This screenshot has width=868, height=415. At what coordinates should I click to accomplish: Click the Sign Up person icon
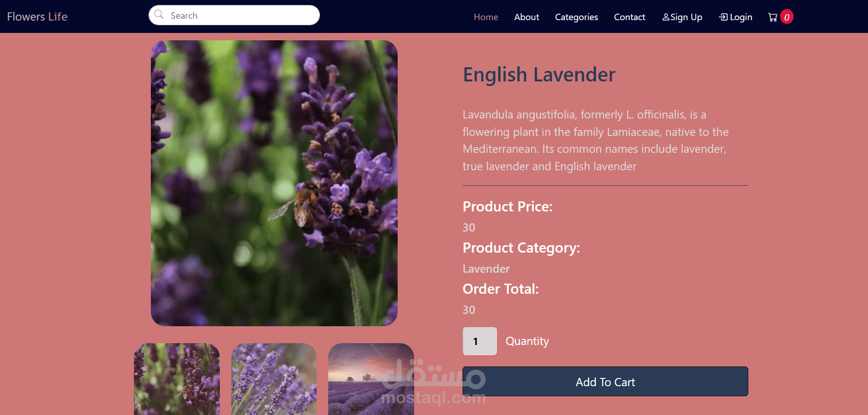coord(666,17)
